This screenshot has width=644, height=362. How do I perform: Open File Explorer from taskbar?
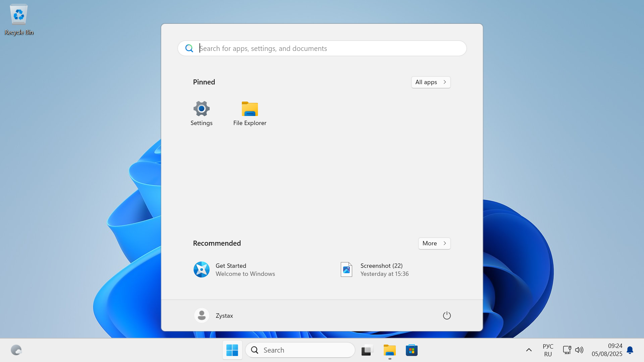point(389,350)
